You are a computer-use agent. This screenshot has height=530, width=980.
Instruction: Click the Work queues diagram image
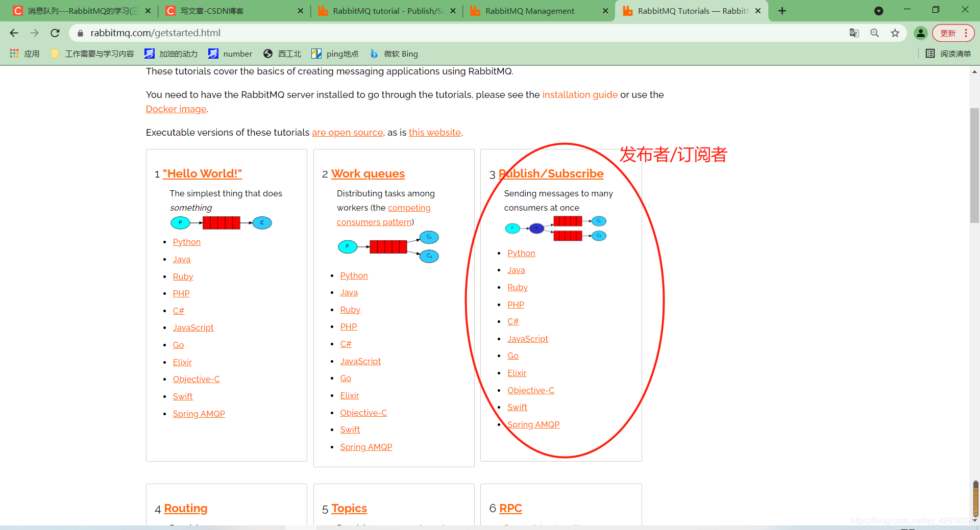click(x=388, y=247)
